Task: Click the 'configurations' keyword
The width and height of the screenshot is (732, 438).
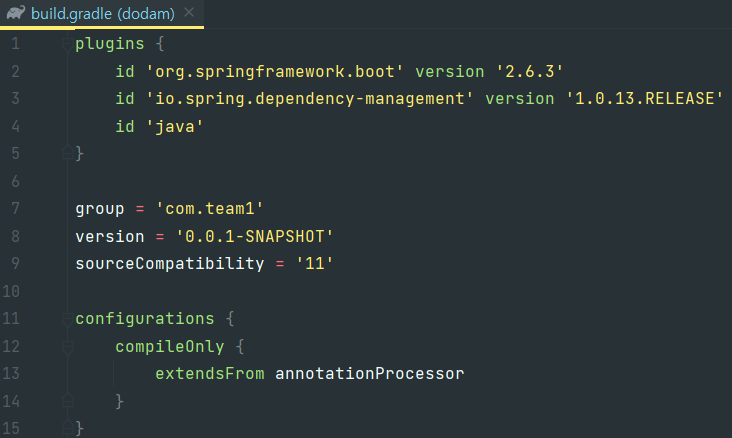Action: click(x=145, y=319)
